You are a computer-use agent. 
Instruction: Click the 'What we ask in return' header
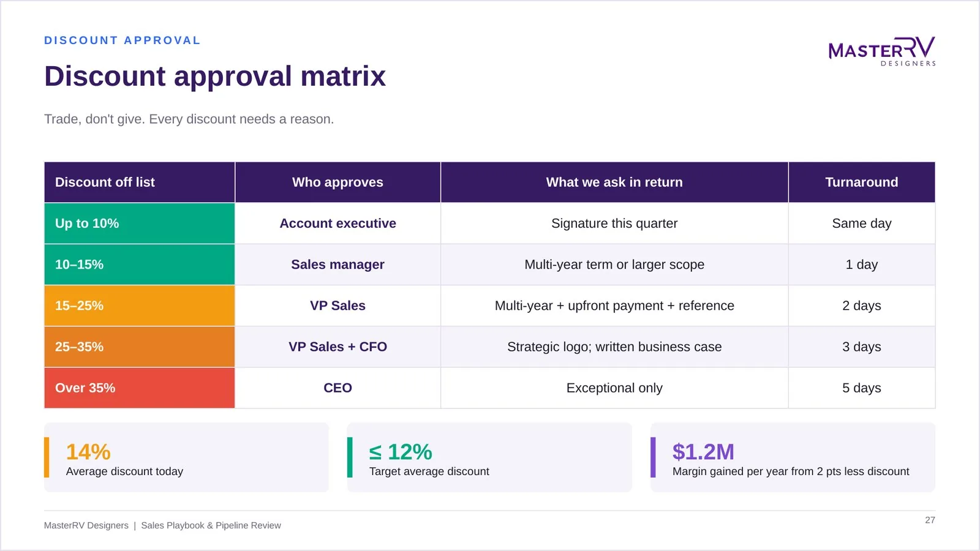tap(614, 182)
